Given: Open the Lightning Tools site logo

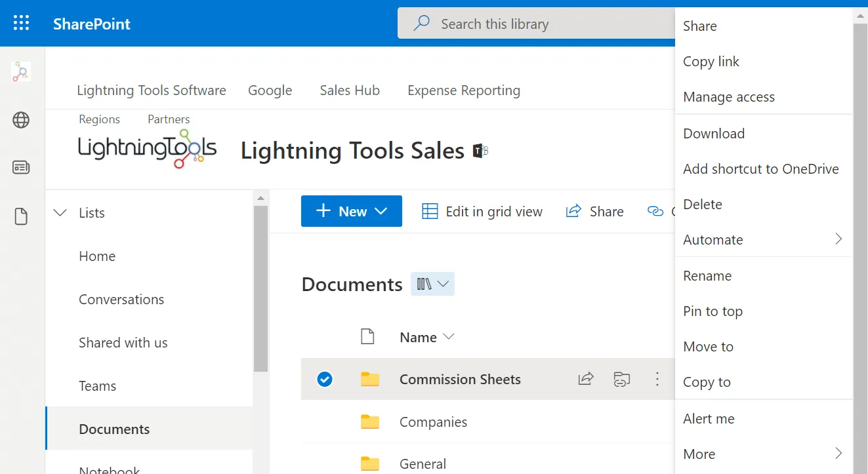Looking at the screenshot, I should coord(146,149).
